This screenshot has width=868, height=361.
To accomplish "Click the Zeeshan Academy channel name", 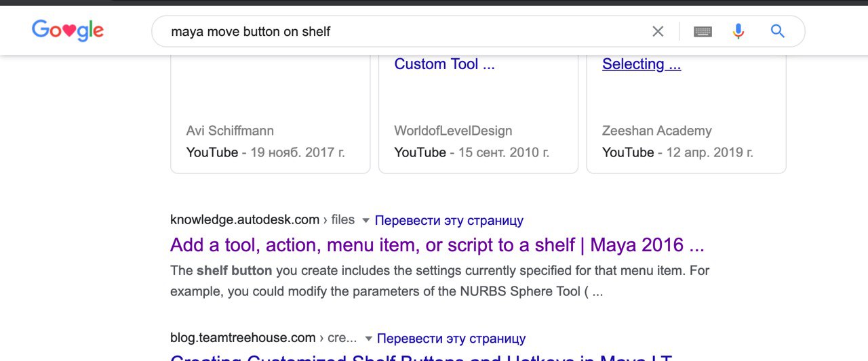I will click(657, 131).
